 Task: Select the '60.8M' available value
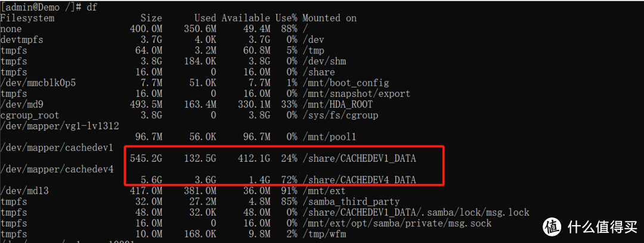256,51
